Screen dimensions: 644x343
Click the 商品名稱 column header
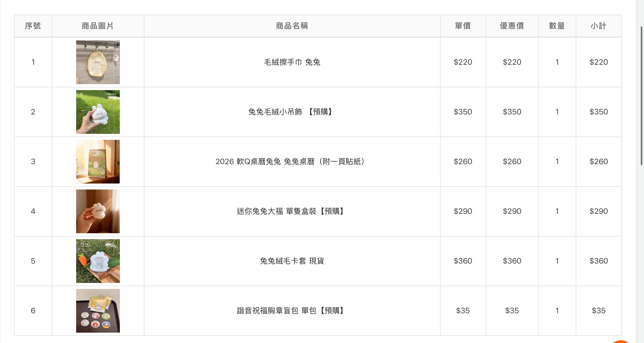(x=292, y=26)
